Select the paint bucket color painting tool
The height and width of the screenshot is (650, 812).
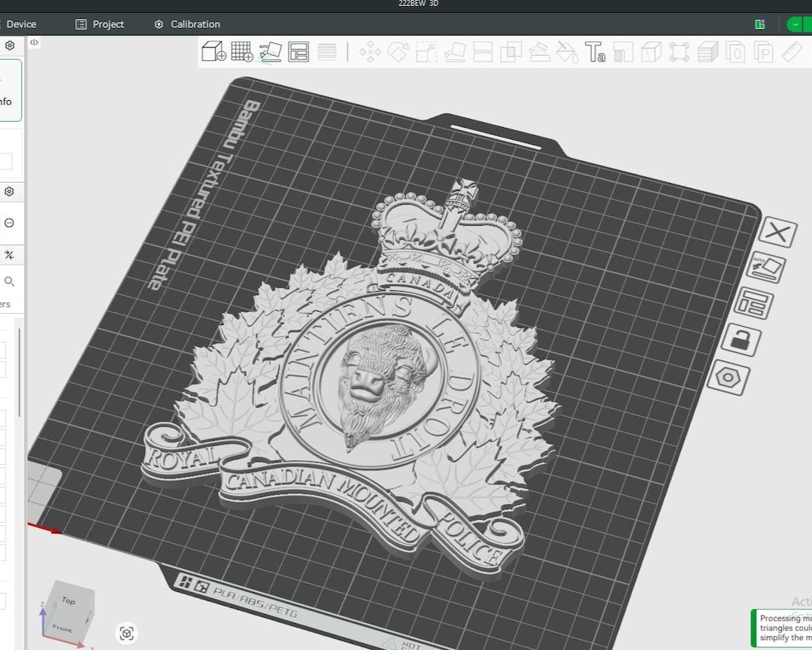[x=567, y=53]
